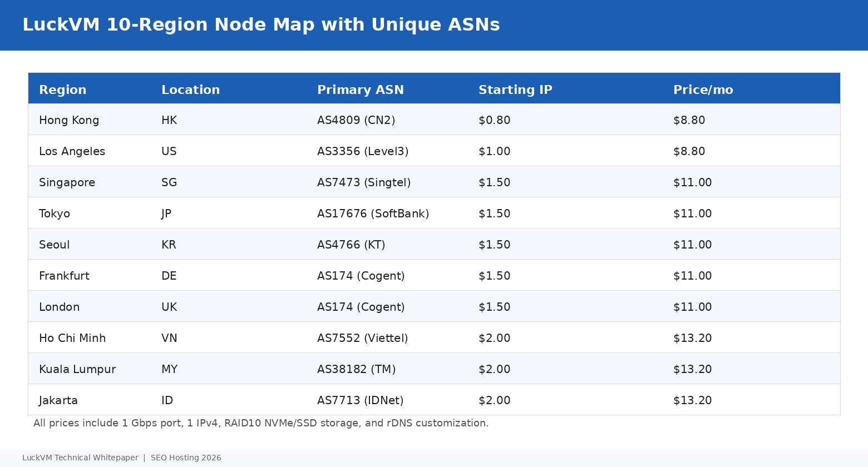The height and width of the screenshot is (467, 868).
Task: Click the Seoul row's $11.00 price
Action: point(693,245)
